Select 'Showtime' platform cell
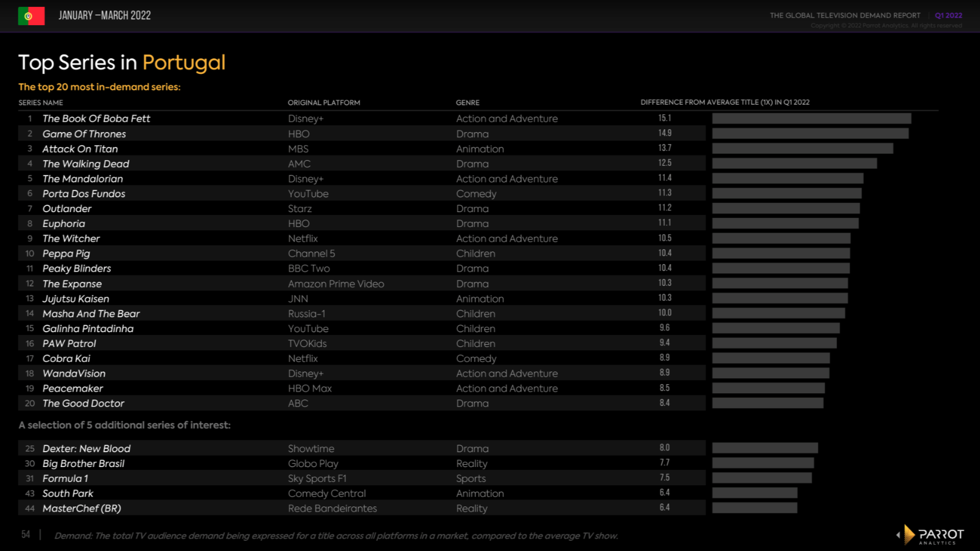The height and width of the screenshot is (551, 980). [311, 449]
